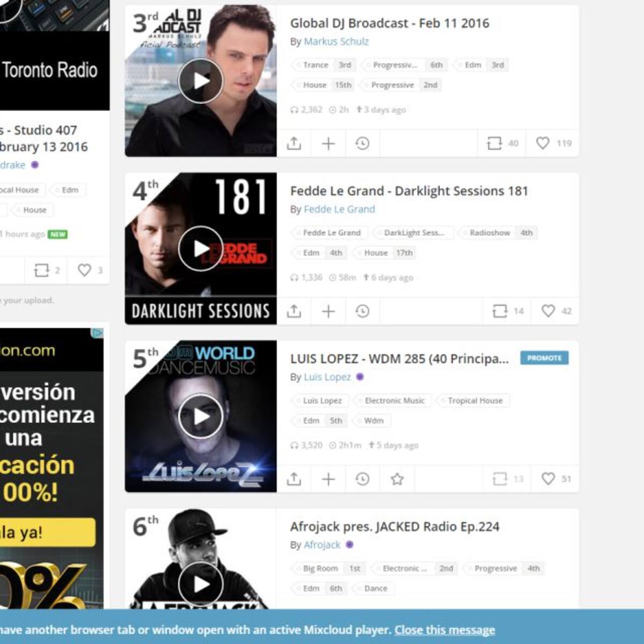Play Global DJ Broadcast Feb 11 2016
Screen dimensions: 644x644
click(201, 80)
